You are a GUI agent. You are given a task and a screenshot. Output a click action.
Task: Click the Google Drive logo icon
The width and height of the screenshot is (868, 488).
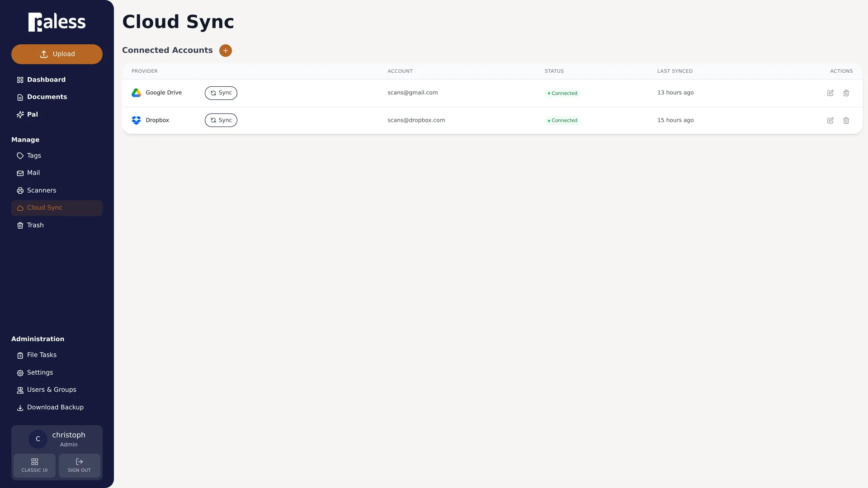(x=136, y=93)
